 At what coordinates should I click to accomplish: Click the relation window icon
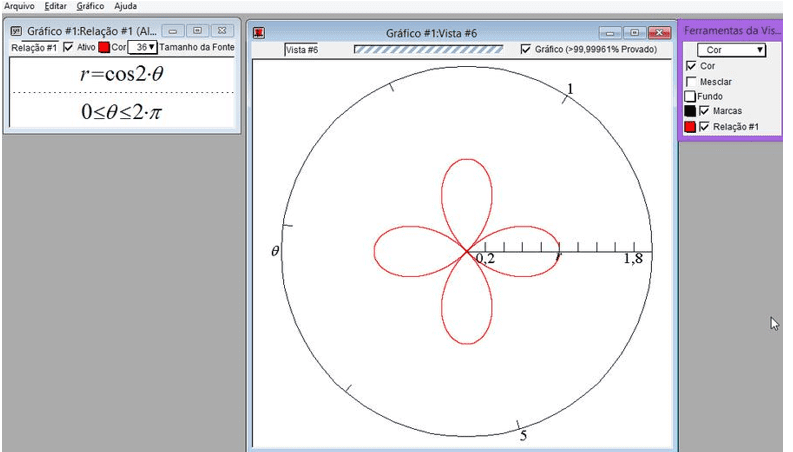(16, 31)
